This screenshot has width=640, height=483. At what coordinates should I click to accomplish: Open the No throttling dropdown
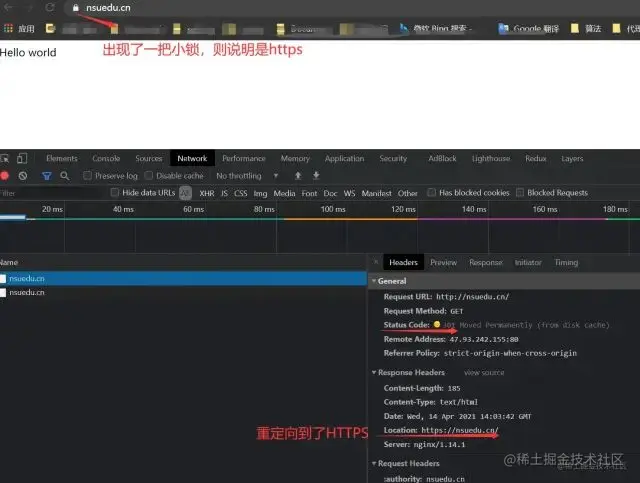coord(247,176)
